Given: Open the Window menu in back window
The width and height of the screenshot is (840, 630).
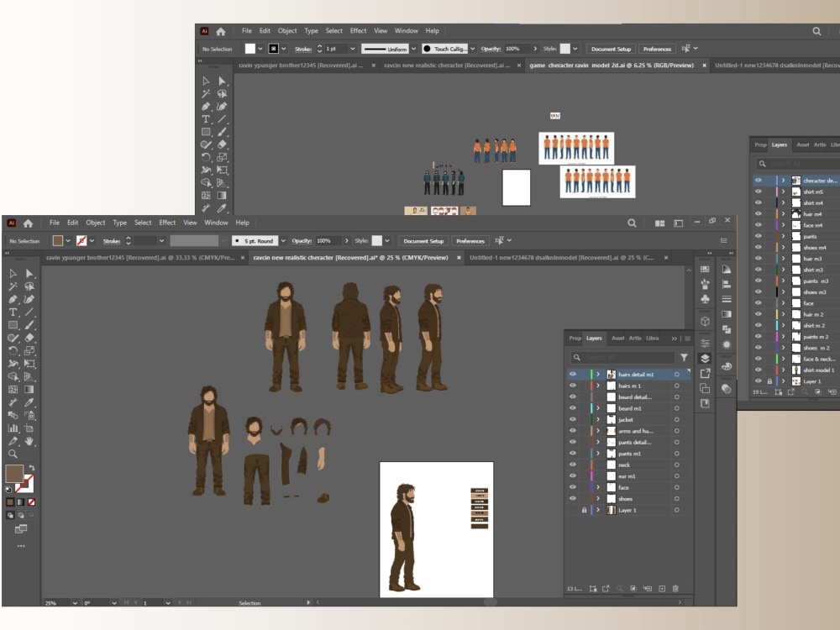Looking at the screenshot, I should [x=406, y=31].
